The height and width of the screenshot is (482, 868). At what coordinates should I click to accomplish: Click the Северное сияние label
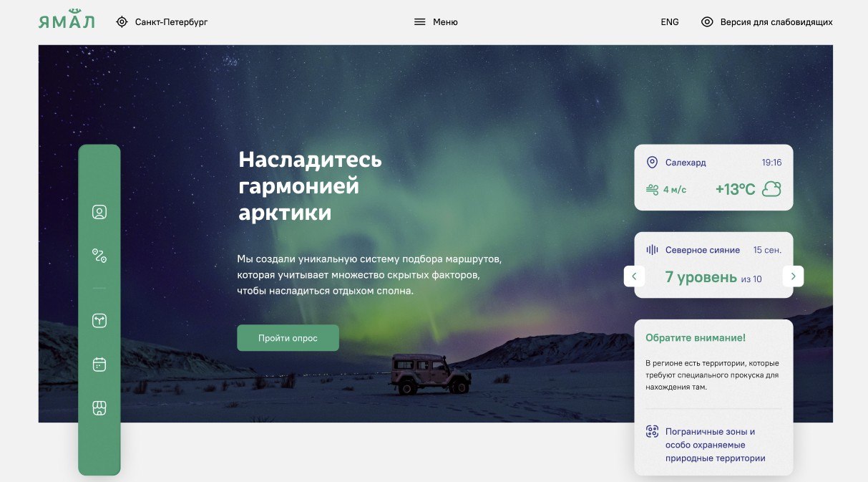coord(703,250)
